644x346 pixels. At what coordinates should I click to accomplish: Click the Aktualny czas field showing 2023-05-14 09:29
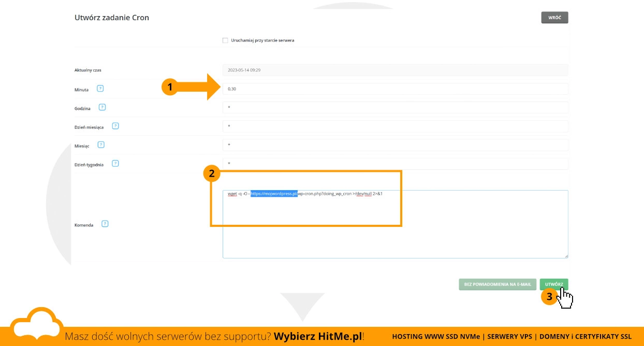coord(396,70)
